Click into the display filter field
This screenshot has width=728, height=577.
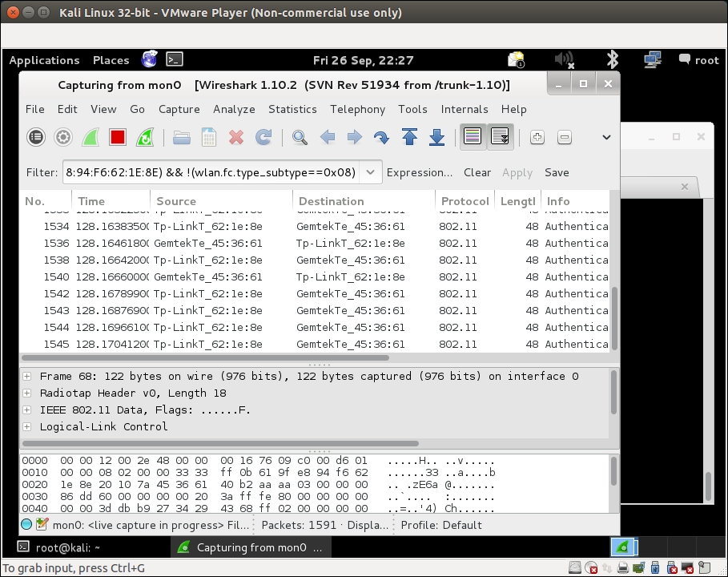click(211, 171)
